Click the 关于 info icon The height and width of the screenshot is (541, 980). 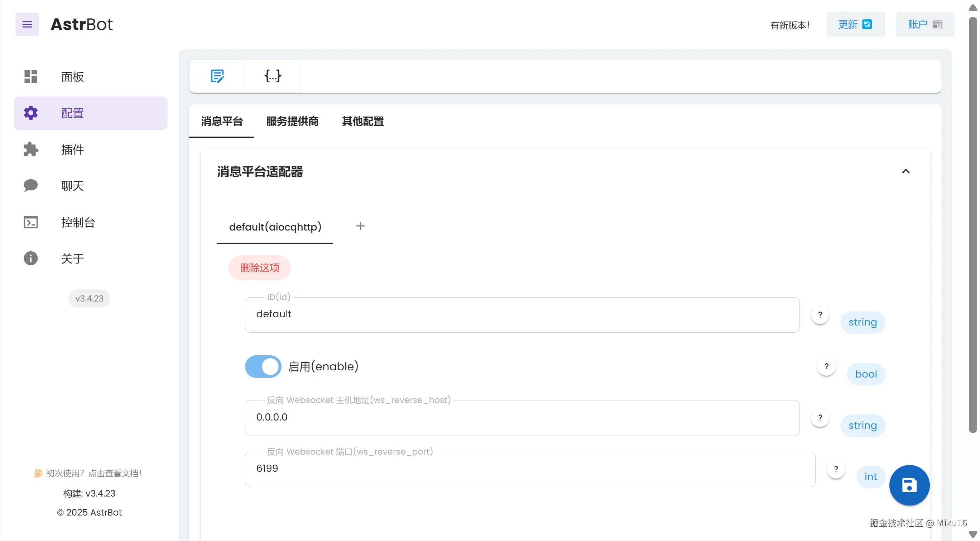31,258
